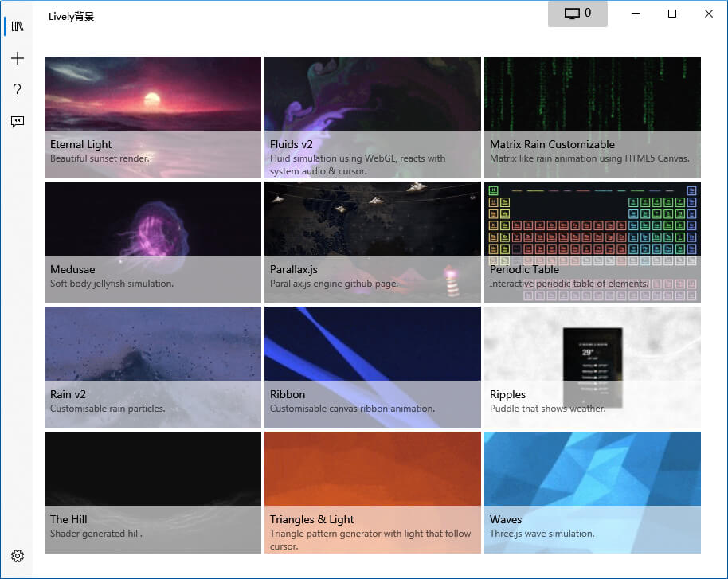Minimize the Lively window
The image size is (728, 579).
pos(635,14)
